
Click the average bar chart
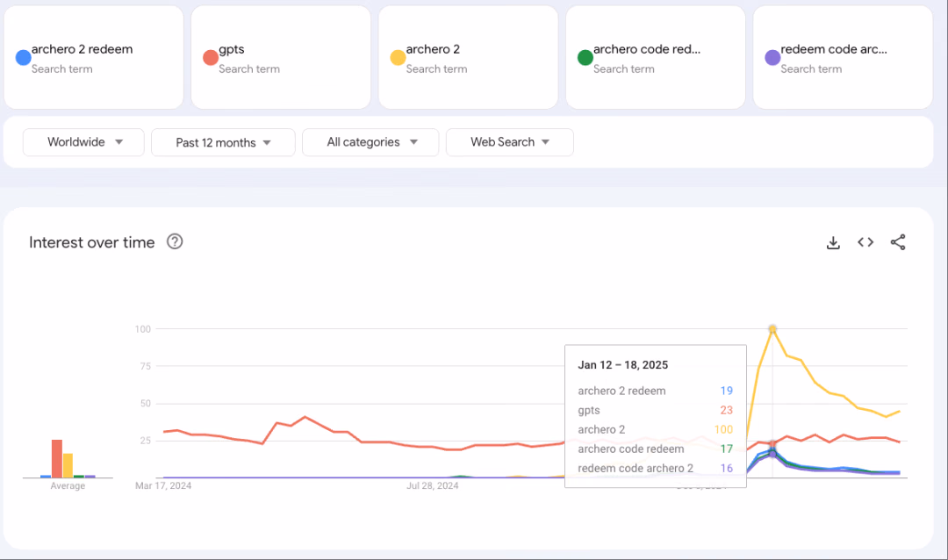pyautogui.click(x=68, y=458)
